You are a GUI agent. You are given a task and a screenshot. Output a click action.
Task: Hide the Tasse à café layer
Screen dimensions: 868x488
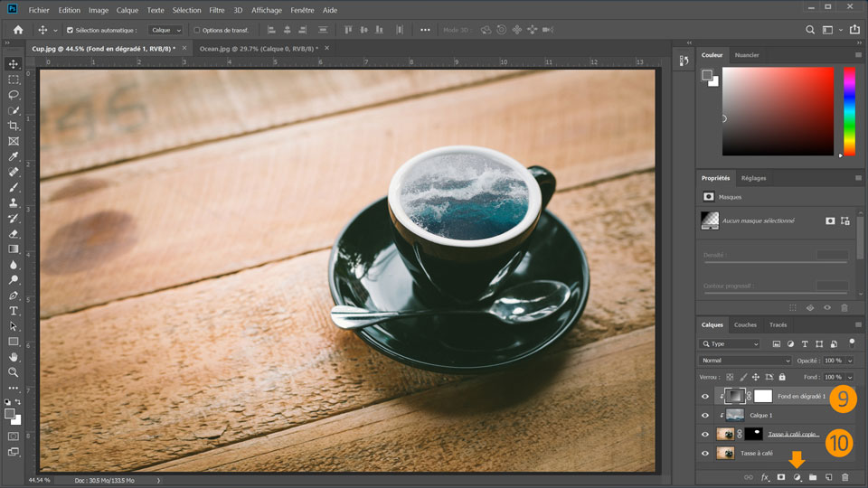point(704,453)
